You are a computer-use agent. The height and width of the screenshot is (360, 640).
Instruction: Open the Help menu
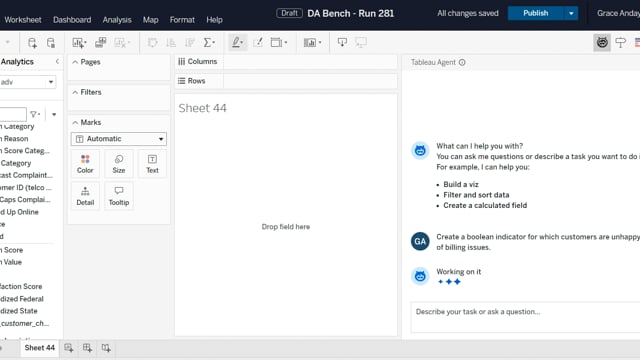tap(214, 20)
